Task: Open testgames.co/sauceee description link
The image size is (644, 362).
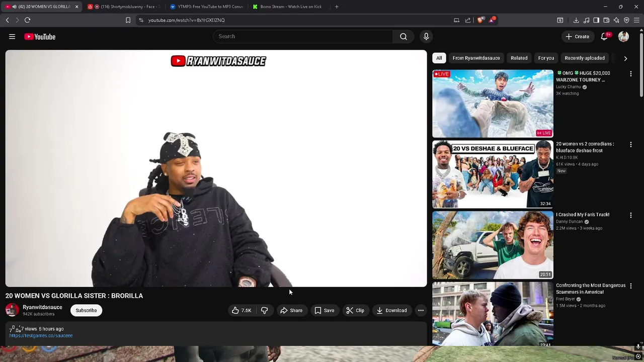Action: [x=41, y=335]
